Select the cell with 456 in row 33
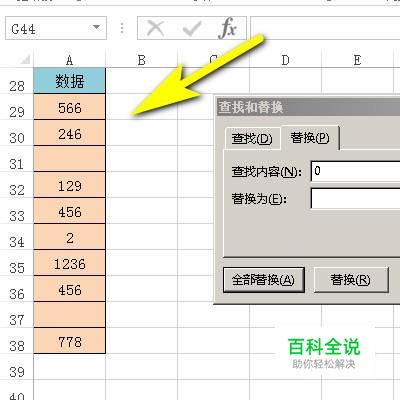The width and height of the screenshot is (400, 400). (69, 211)
